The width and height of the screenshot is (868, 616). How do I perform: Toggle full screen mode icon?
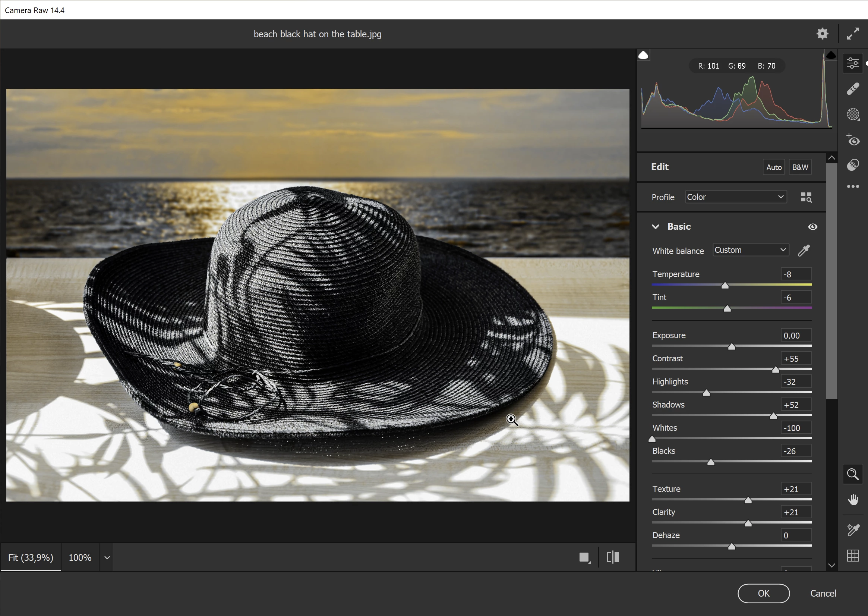click(x=853, y=34)
